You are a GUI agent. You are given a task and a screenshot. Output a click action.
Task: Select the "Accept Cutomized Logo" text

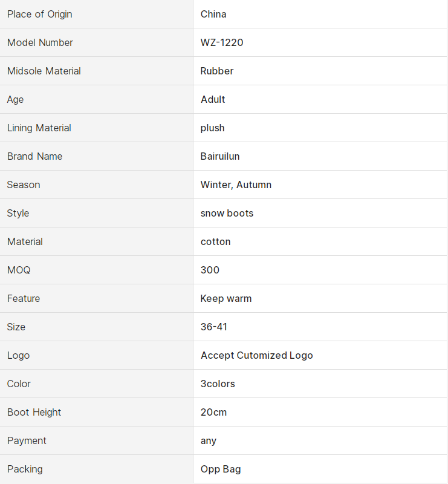click(257, 355)
